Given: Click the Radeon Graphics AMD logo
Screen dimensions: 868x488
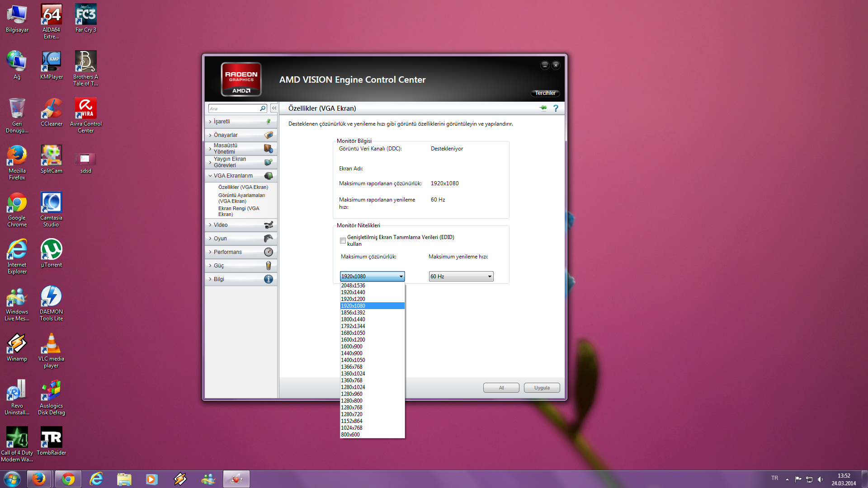Looking at the screenshot, I should pyautogui.click(x=241, y=79).
